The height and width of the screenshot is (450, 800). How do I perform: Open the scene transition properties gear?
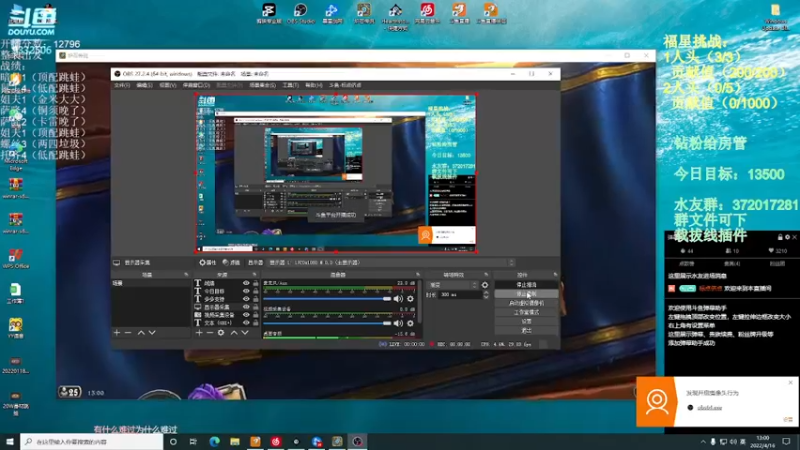click(485, 285)
